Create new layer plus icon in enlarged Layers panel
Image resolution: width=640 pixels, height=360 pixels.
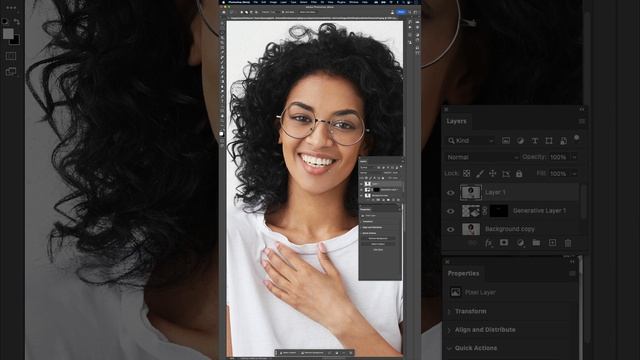552,243
